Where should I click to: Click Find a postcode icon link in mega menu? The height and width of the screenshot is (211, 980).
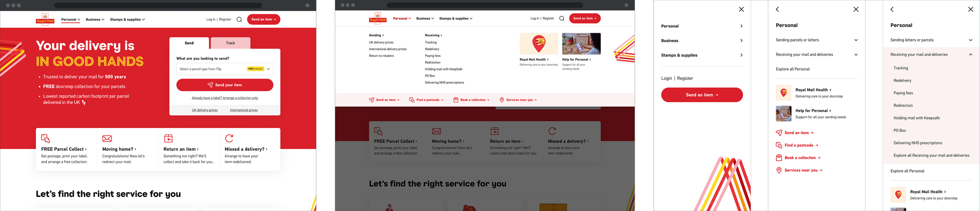pos(426,100)
